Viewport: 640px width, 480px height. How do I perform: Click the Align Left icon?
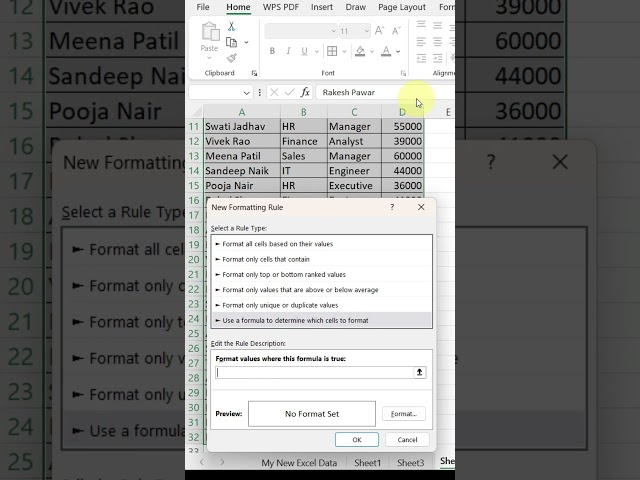pos(421,42)
